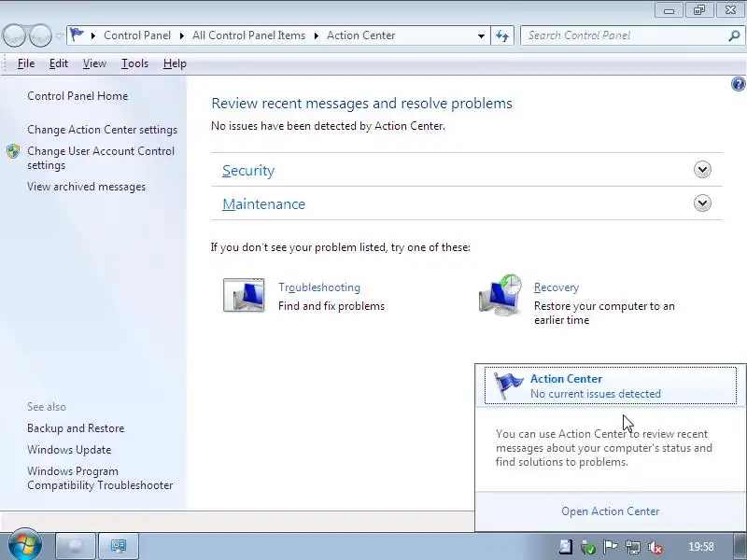
Task: Click the taskbar clock showing 19:58
Action: (701, 547)
